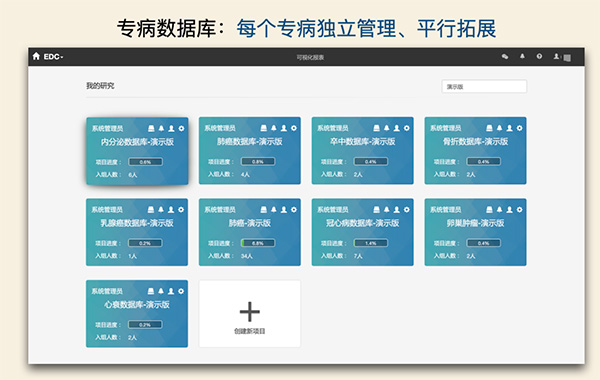Click settings gear on 内分泌数据库 card

(x=181, y=129)
